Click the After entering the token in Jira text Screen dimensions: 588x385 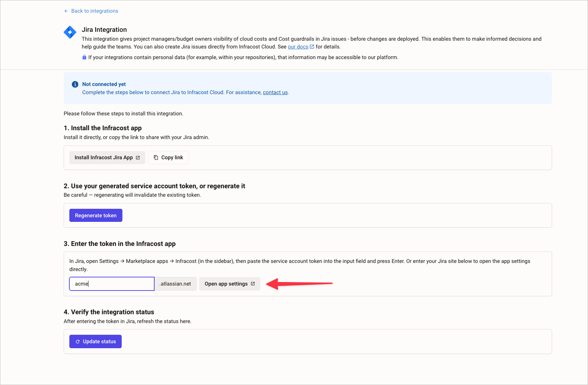(127, 321)
